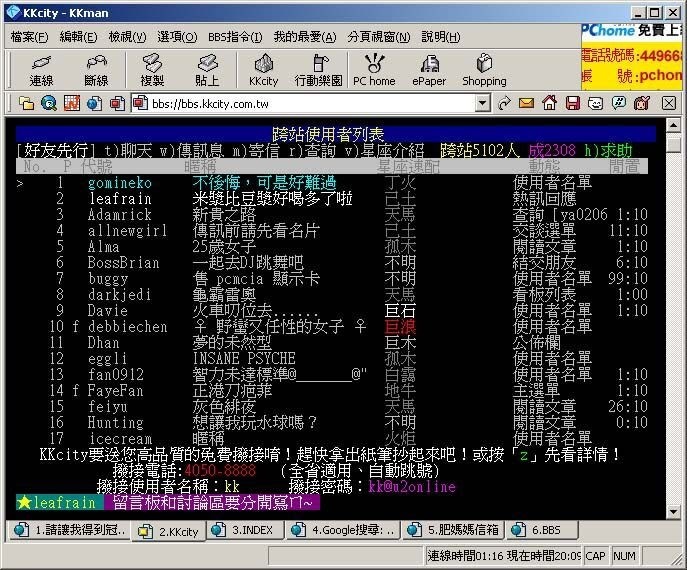This screenshot has width=687, height=570.
Task: Click the 貼上 paste toolbar icon
Action: pos(207,70)
